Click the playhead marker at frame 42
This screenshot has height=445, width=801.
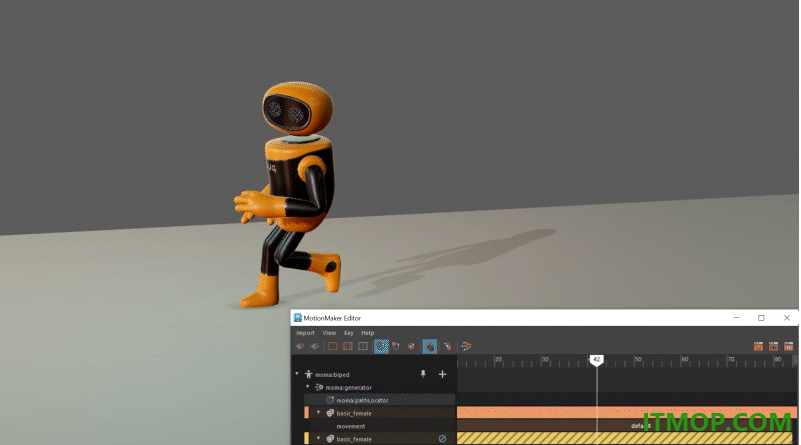click(x=596, y=361)
